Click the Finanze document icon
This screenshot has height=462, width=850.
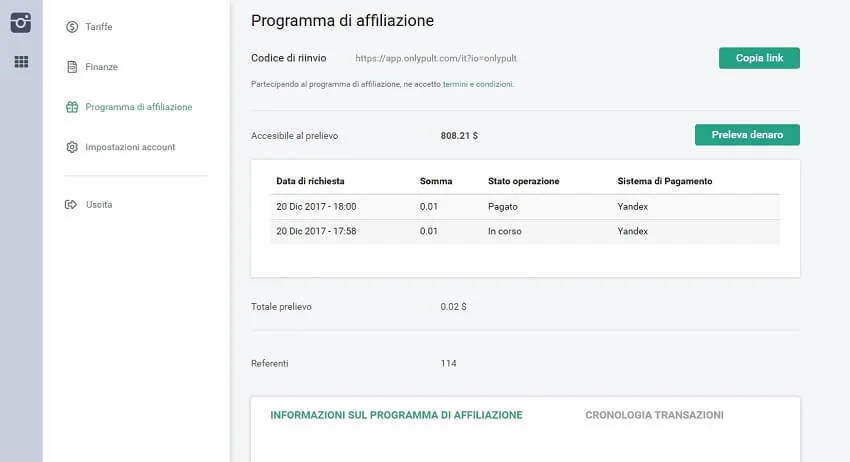click(x=72, y=67)
